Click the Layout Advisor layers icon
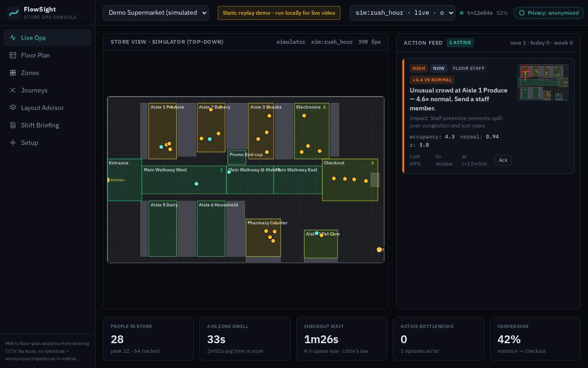The image size is (588, 368). coord(13,108)
